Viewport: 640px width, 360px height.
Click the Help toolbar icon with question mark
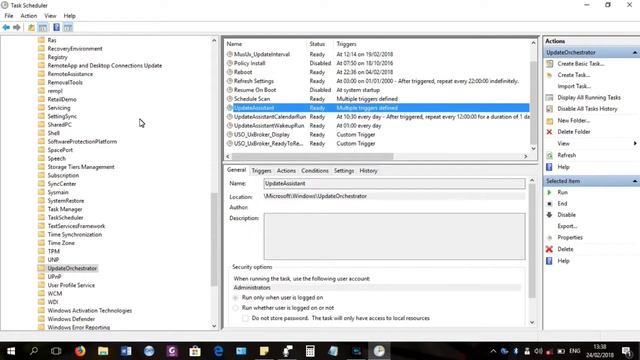coord(56,27)
